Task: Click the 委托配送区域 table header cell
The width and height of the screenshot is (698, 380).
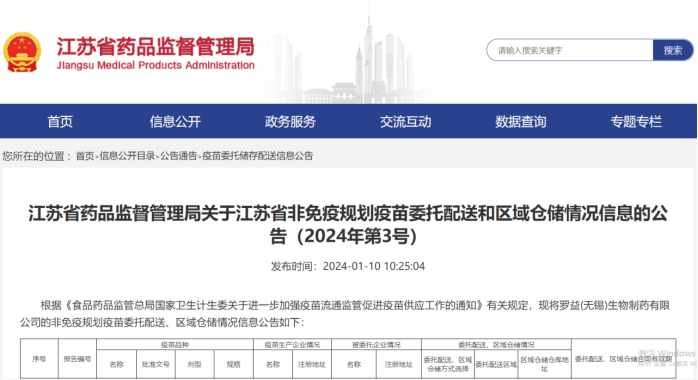Action: click(x=496, y=364)
